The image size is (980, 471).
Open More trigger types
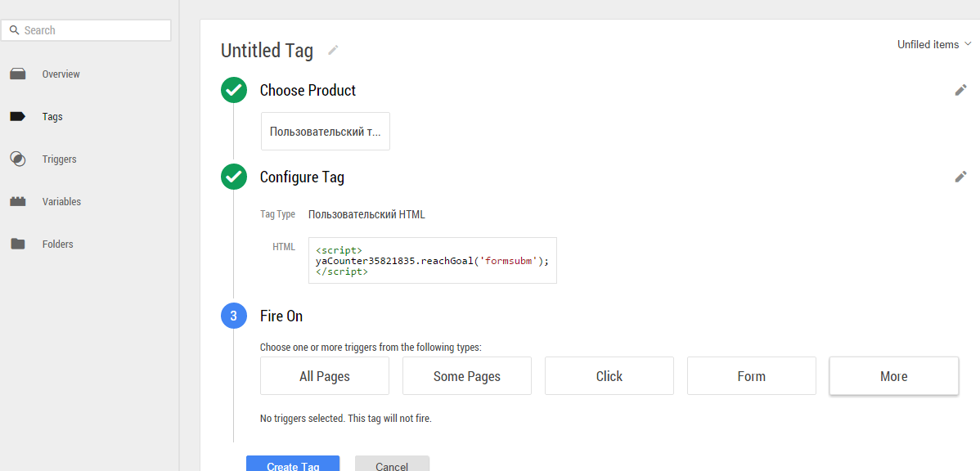point(894,376)
